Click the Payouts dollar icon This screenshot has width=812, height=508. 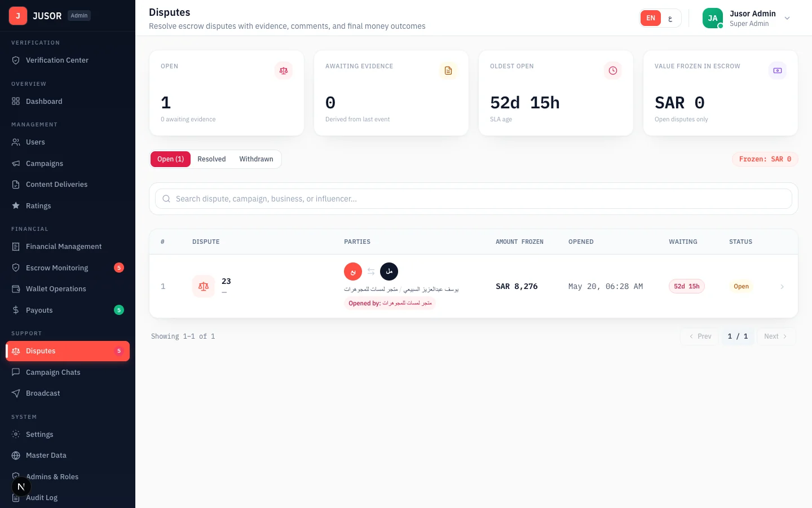pos(16,310)
